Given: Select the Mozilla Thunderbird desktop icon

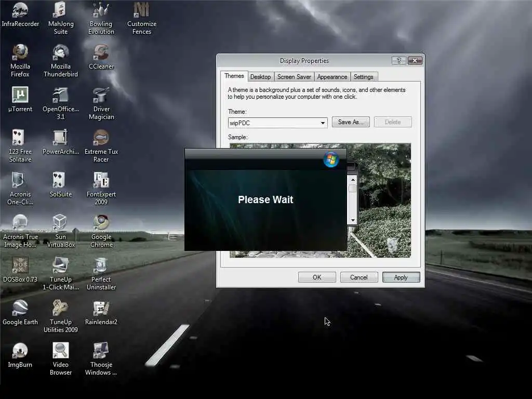Looking at the screenshot, I should [x=61, y=61].
